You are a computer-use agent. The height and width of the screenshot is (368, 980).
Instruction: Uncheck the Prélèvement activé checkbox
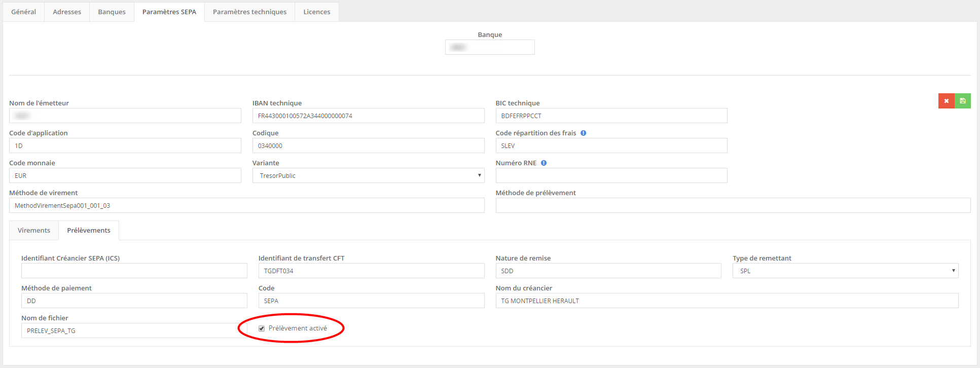pos(262,328)
